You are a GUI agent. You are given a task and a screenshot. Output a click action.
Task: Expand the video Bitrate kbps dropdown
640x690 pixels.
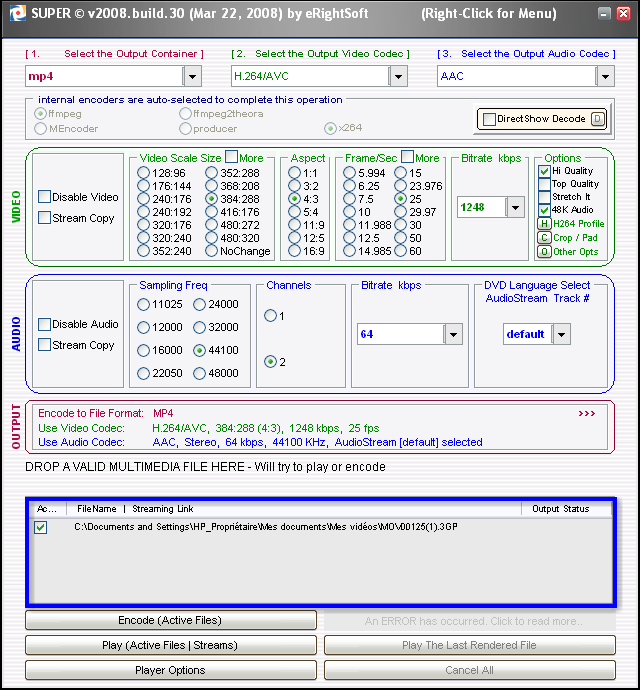coord(515,207)
